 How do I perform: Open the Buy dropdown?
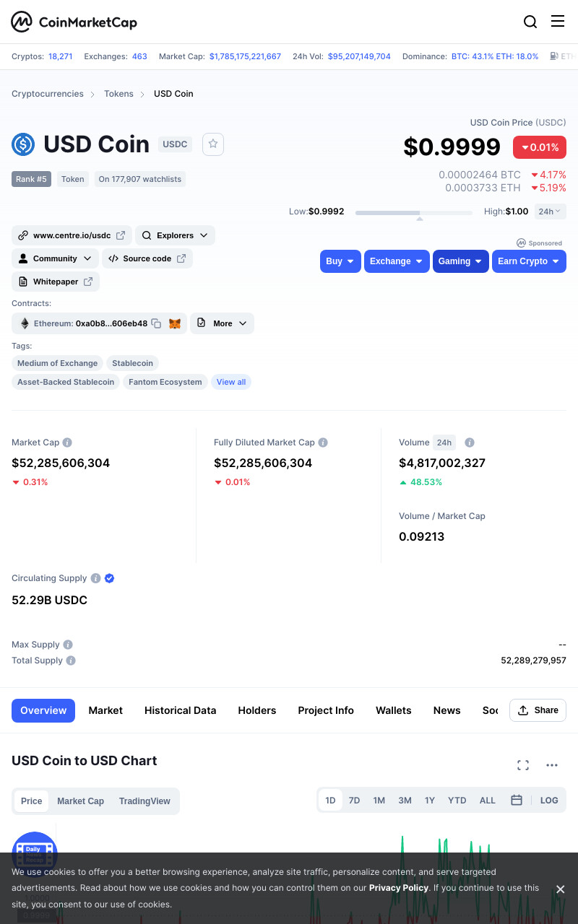(340, 261)
